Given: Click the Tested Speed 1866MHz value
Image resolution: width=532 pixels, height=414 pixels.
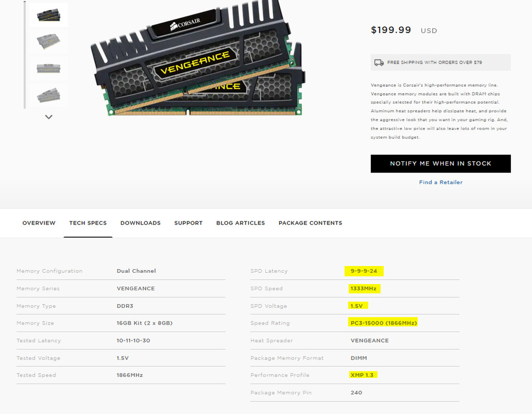Looking at the screenshot, I should click(130, 375).
